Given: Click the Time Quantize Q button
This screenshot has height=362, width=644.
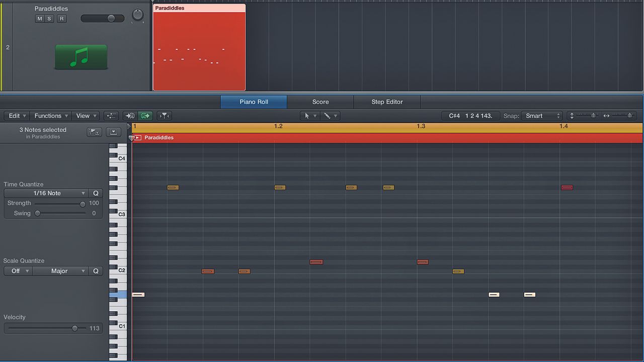Looking at the screenshot, I should tap(96, 193).
